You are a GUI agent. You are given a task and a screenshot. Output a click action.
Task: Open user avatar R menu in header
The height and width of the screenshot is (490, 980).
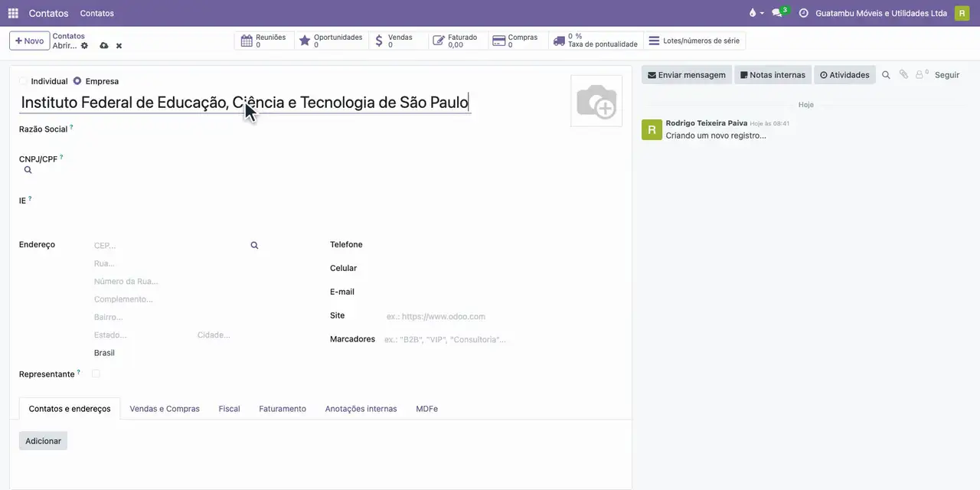[x=962, y=13]
